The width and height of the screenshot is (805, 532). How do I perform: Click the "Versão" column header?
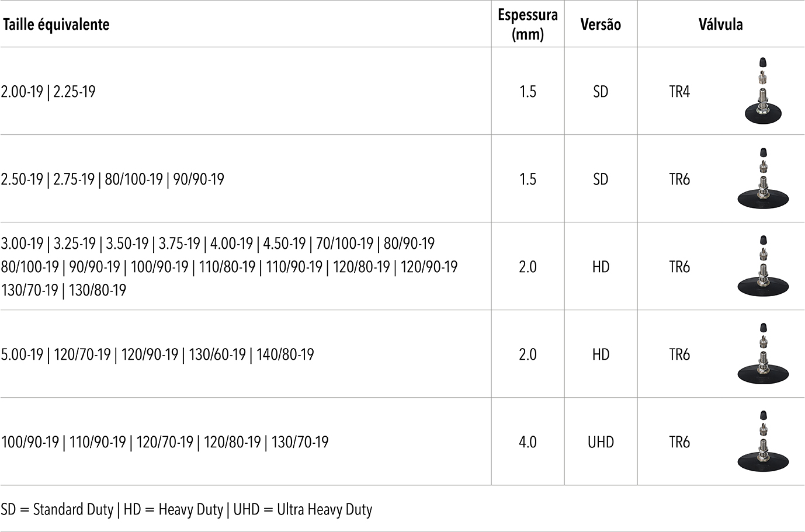601,25
